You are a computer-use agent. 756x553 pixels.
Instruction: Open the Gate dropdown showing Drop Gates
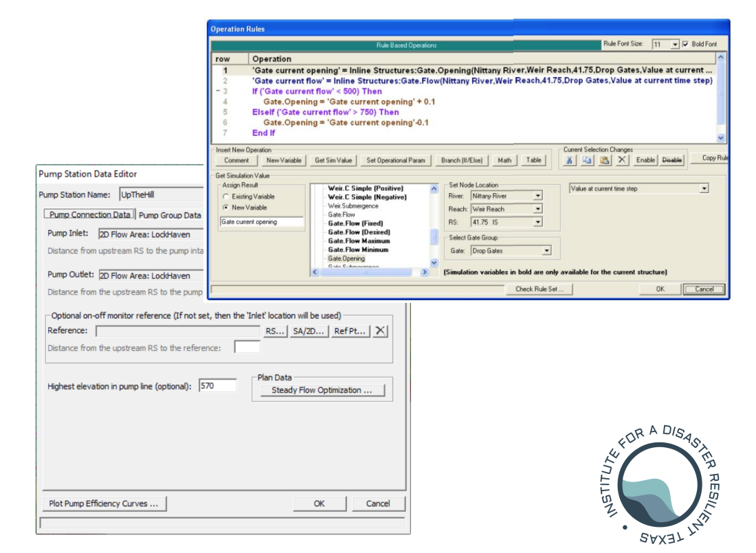pos(546,251)
